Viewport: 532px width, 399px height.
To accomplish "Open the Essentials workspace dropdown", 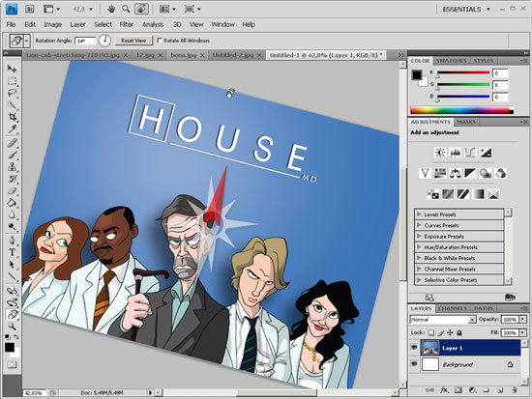I will [x=466, y=9].
